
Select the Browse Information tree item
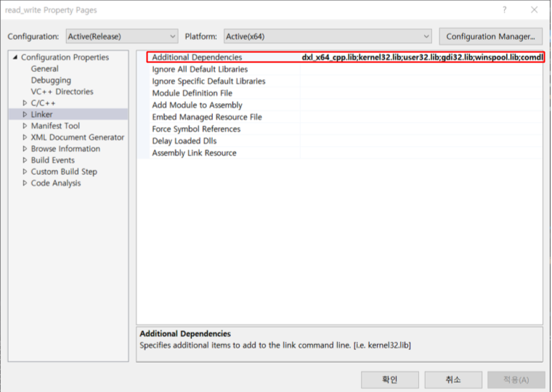click(65, 149)
